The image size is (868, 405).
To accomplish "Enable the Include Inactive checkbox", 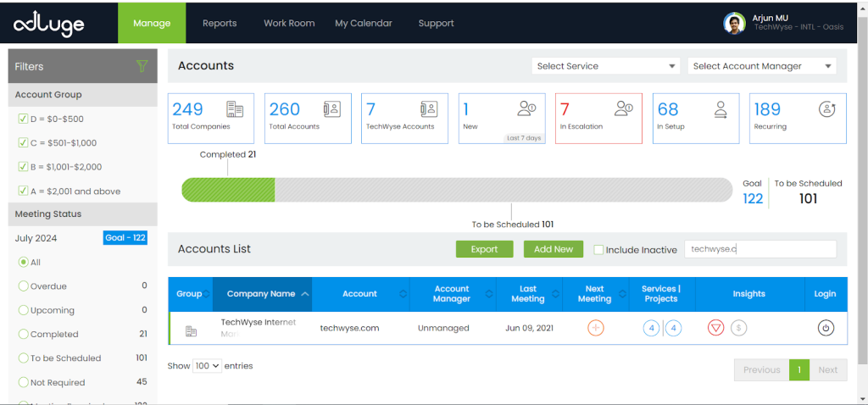I will pyautogui.click(x=598, y=250).
